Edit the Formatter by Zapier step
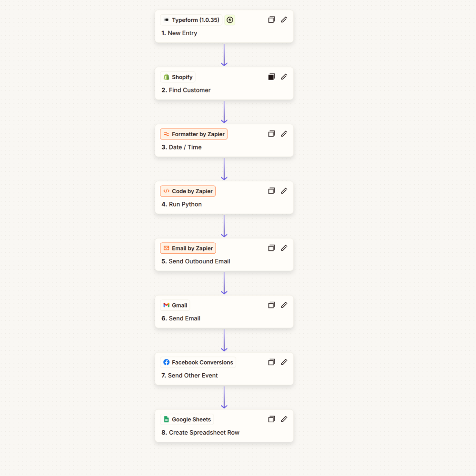Screen dimensions: 476x476 point(284,134)
